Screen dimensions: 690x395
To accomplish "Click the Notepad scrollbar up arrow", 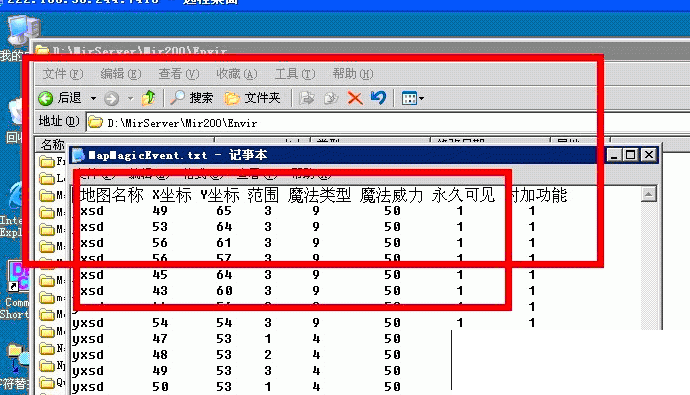I will coord(648,194).
